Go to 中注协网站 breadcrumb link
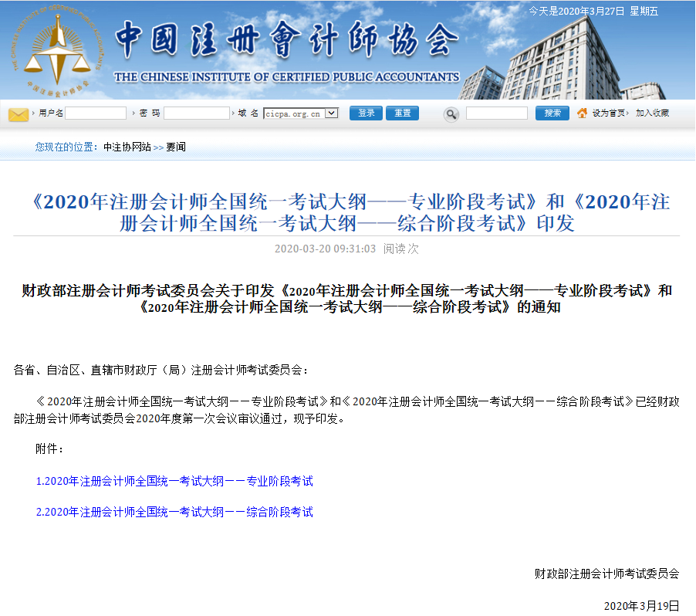The height and width of the screenshot is (616, 696). 127,147
